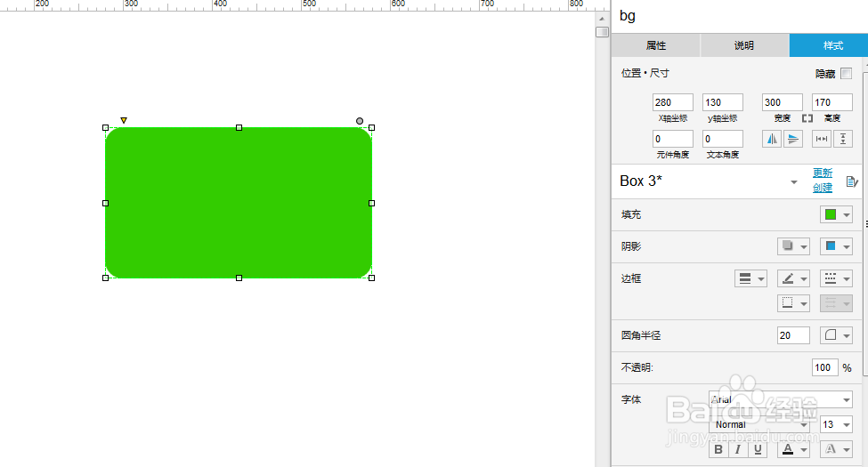Open the style manager icon beside Box 3*
This screenshot has width=868, height=467.
(852, 181)
